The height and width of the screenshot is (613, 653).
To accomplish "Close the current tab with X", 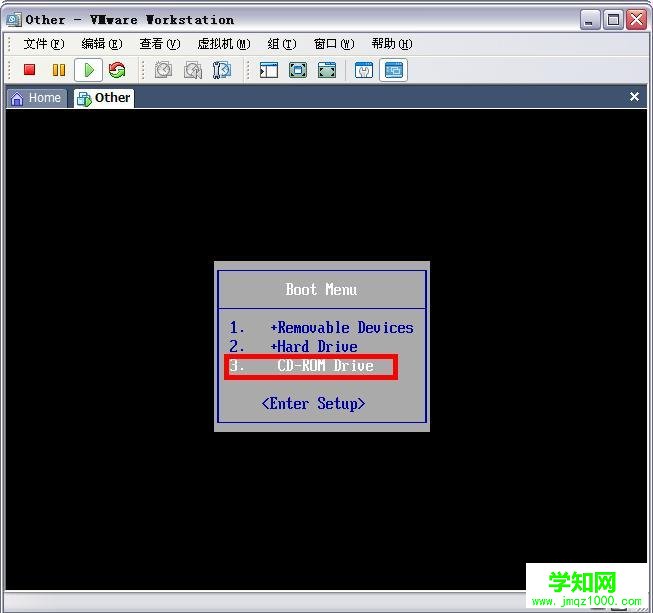I will 634,97.
